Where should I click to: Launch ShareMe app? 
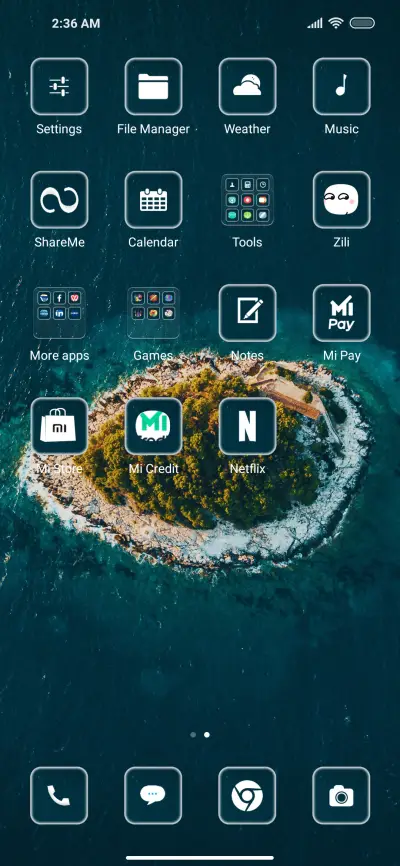click(59, 200)
